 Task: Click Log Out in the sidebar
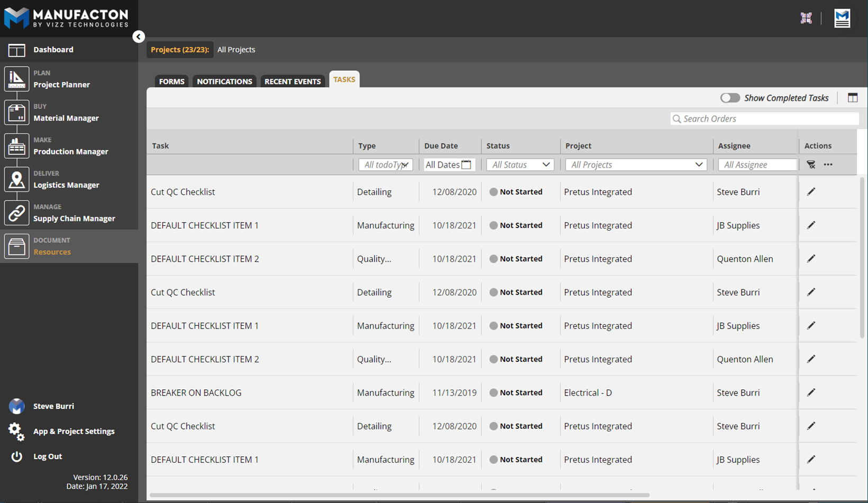pos(48,456)
